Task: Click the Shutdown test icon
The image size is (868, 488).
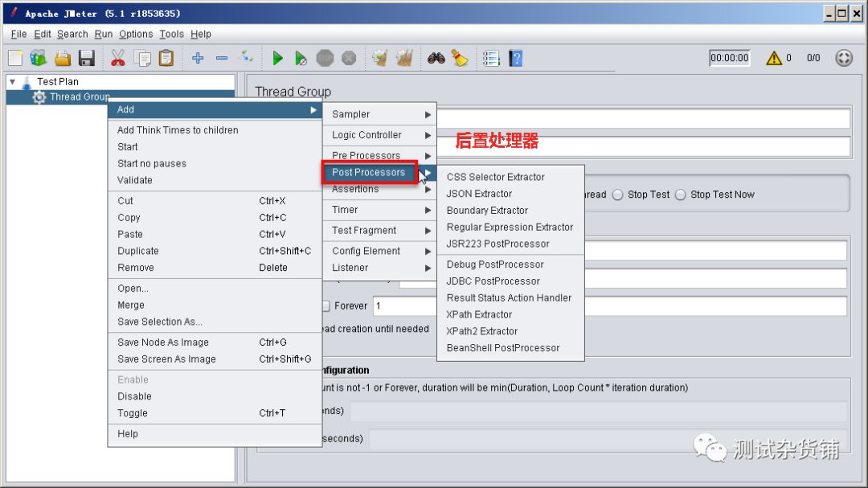Action: click(349, 58)
